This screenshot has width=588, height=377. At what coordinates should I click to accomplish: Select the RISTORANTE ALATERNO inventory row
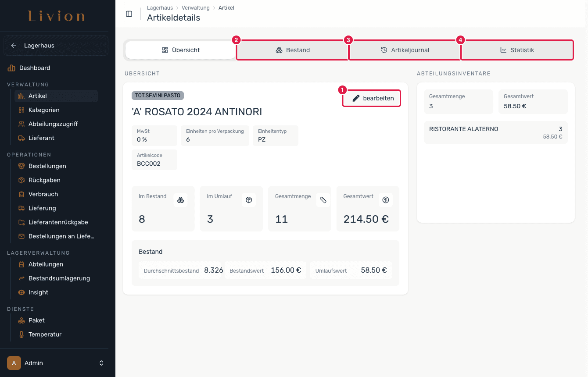496,132
